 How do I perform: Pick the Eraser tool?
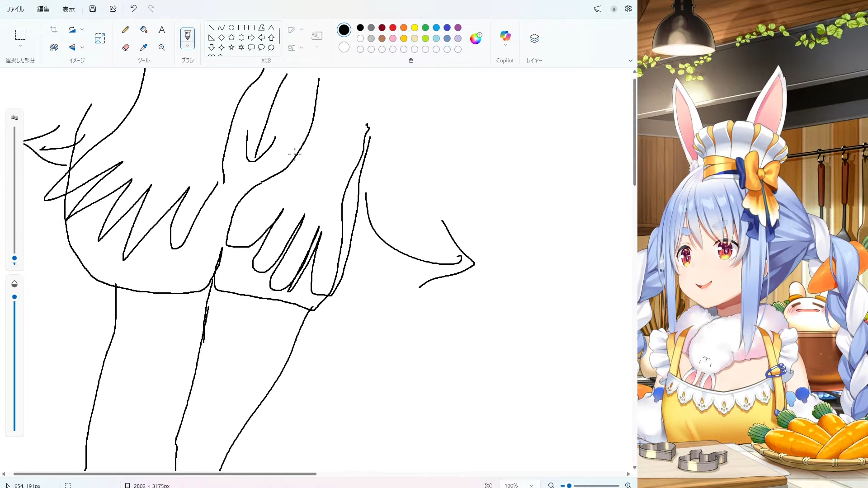(x=126, y=47)
